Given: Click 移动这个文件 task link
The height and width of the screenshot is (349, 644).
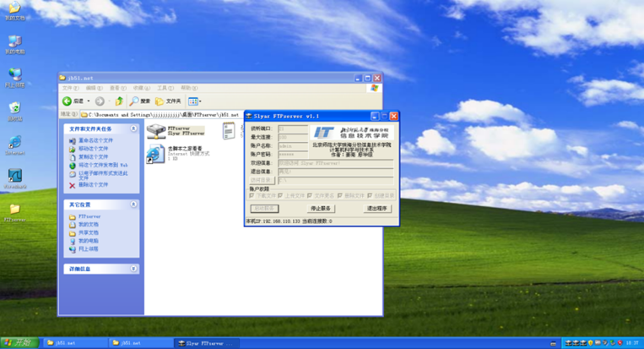Looking at the screenshot, I should coord(93,149).
